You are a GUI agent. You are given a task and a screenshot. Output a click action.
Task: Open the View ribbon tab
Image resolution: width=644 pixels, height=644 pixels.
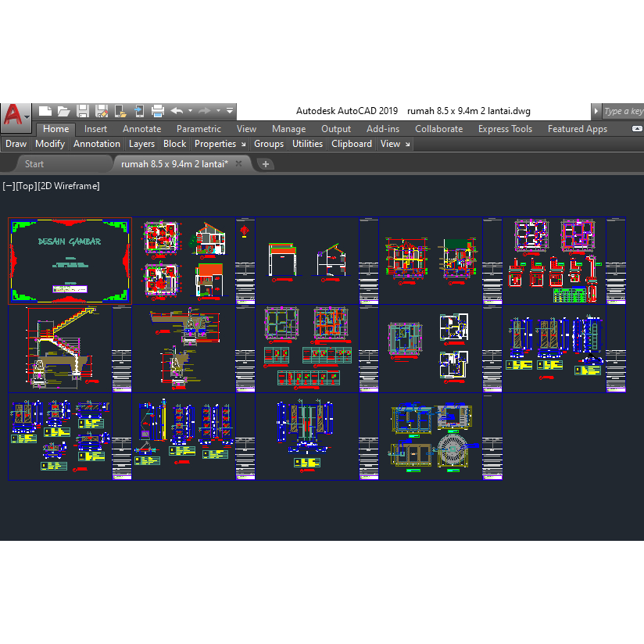[x=246, y=129]
